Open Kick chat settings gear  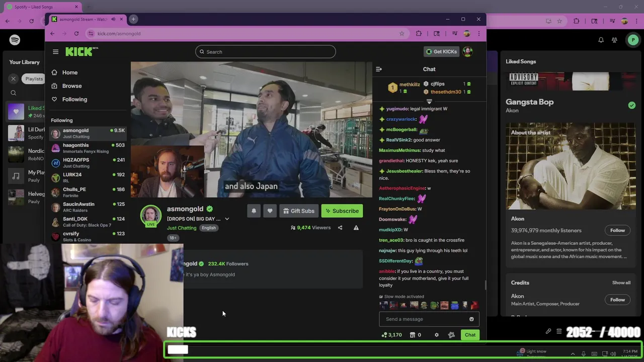click(x=437, y=335)
